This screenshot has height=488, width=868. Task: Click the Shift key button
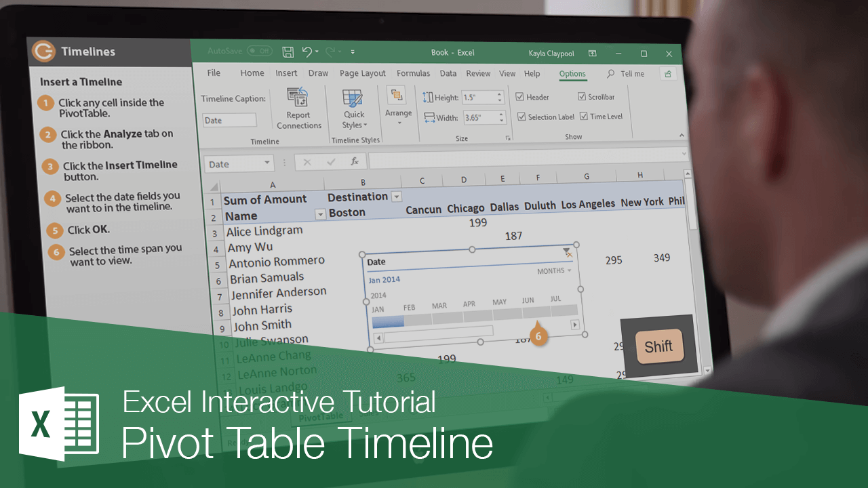[658, 346]
